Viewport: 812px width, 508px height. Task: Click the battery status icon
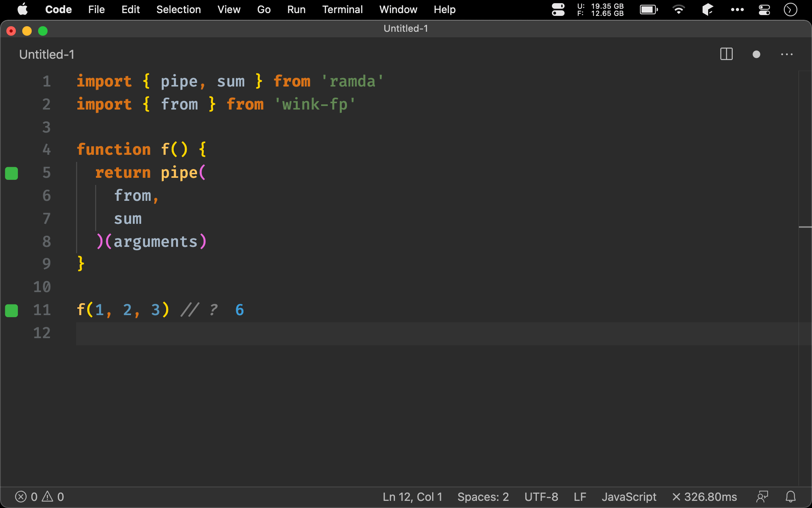pos(649,8)
